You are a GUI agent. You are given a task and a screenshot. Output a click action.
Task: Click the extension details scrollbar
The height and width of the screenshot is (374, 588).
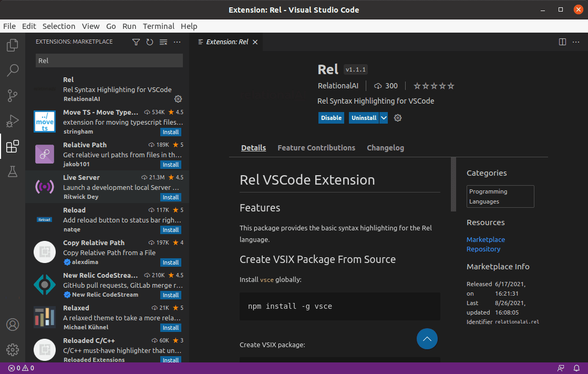tap(453, 185)
